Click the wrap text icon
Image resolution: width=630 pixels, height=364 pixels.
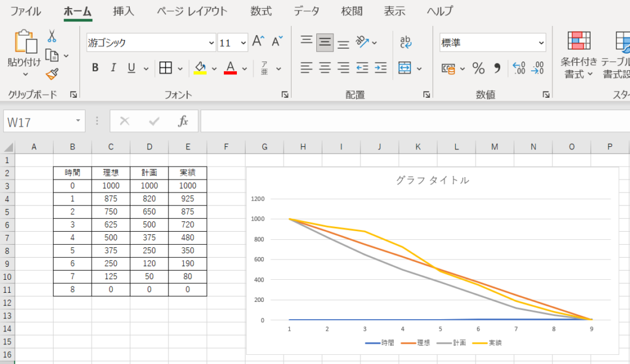coord(405,42)
